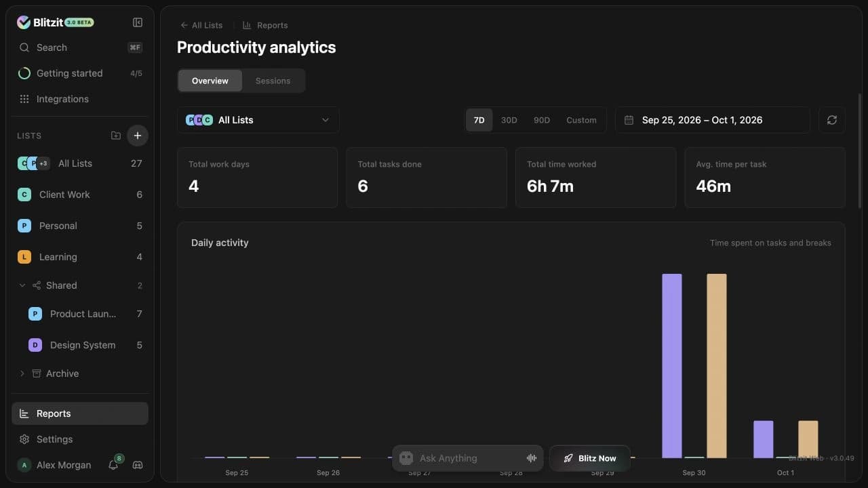Click the purple Sep 30 bar
Screen dimensions: 868x488
[x=672, y=366]
